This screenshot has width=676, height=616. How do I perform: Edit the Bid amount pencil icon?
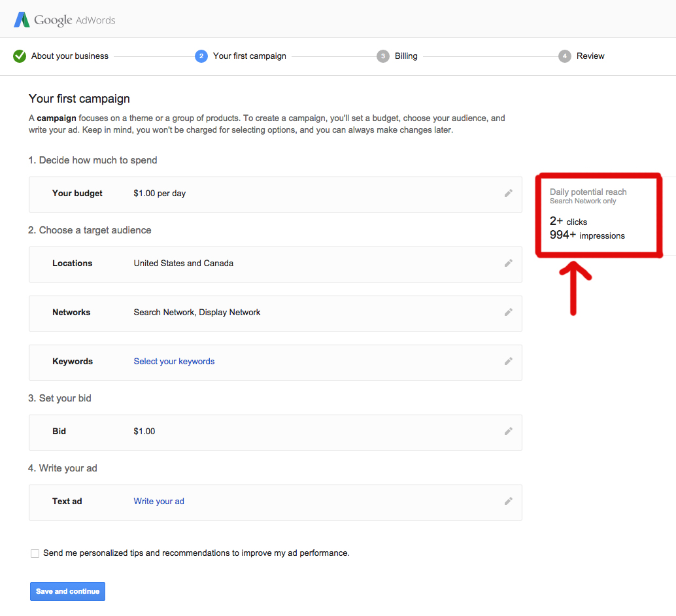(509, 431)
